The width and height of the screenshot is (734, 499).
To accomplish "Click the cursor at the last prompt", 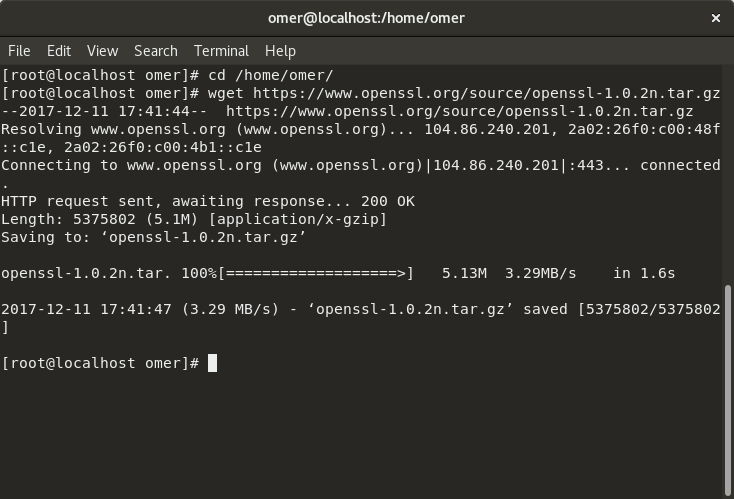I will (212, 363).
